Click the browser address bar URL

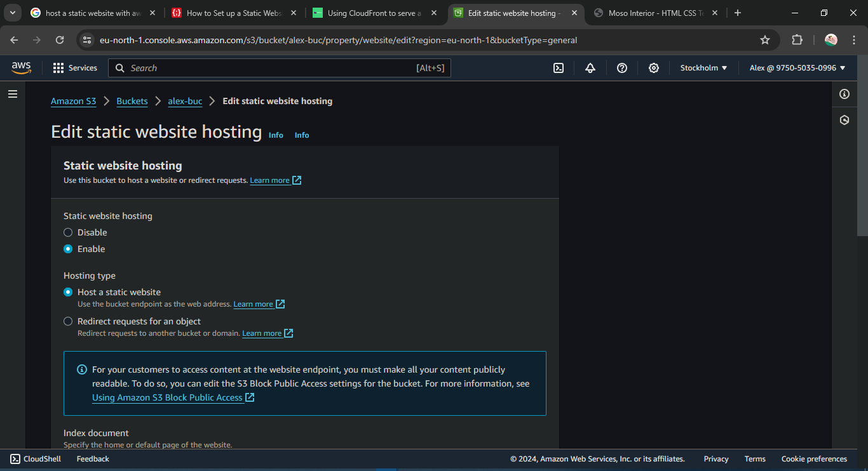[338, 40]
